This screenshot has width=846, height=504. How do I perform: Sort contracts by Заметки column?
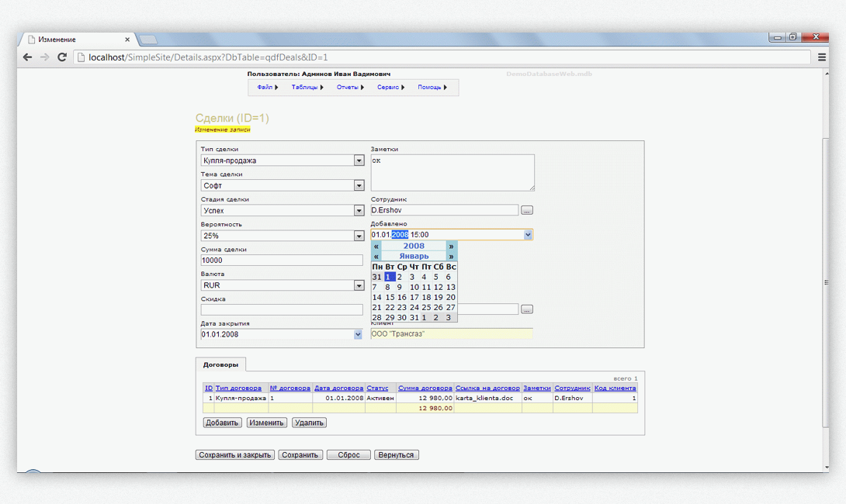pyautogui.click(x=537, y=388)
